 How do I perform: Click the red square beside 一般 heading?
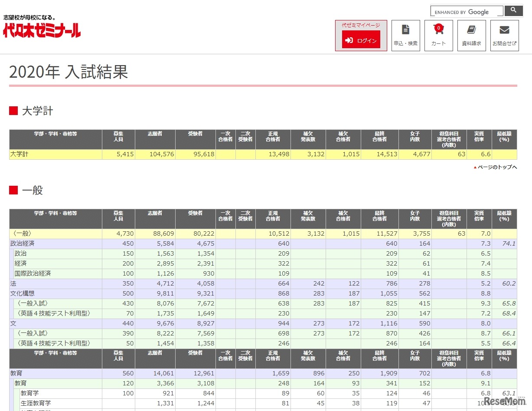pyautogui.click(x=13, y=190)
